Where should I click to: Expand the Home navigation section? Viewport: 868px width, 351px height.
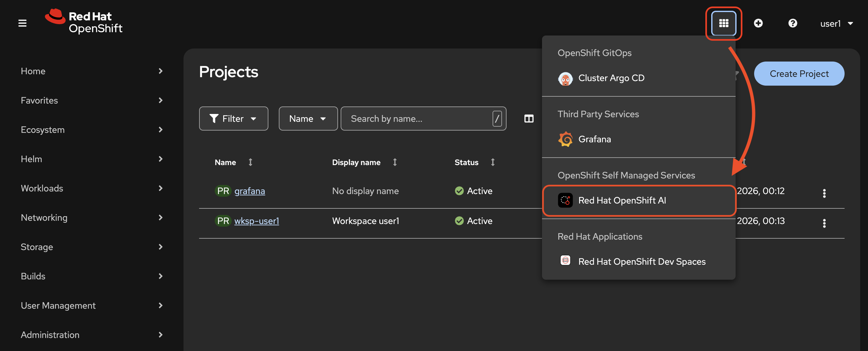(91, 71)
